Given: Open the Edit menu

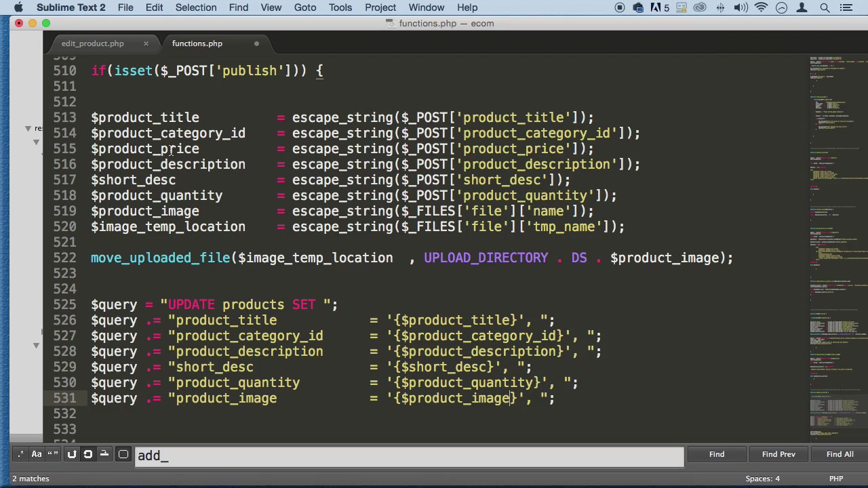Looking at the screenshot, I should 154,7.
